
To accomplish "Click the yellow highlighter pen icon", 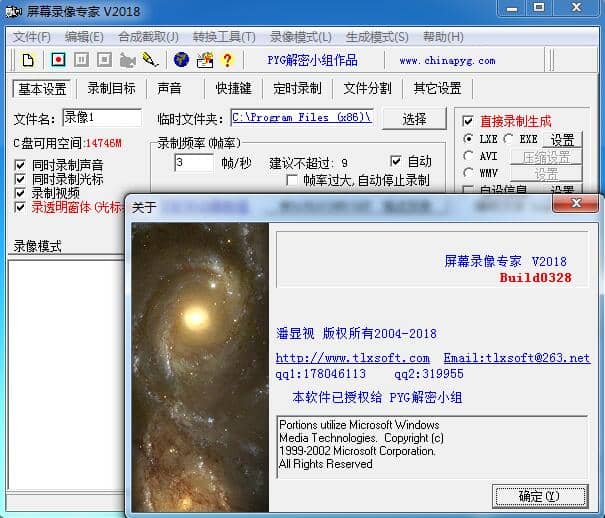I will [x=150, y=60].
